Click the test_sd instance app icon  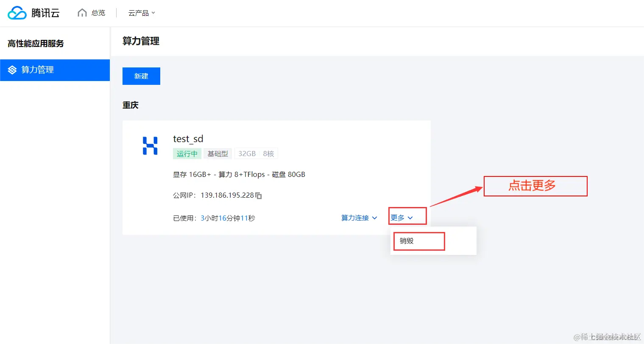[150, 145]
